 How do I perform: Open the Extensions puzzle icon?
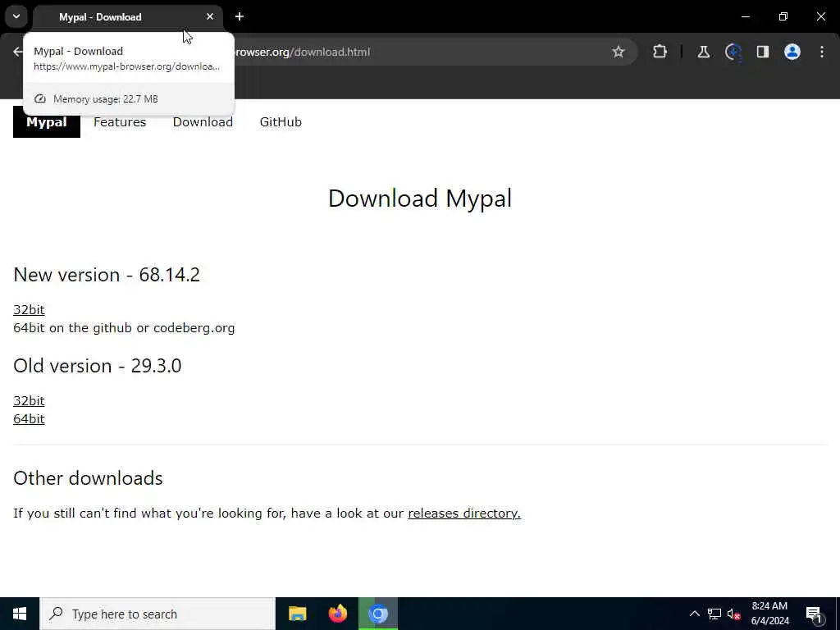coord(660,52)
